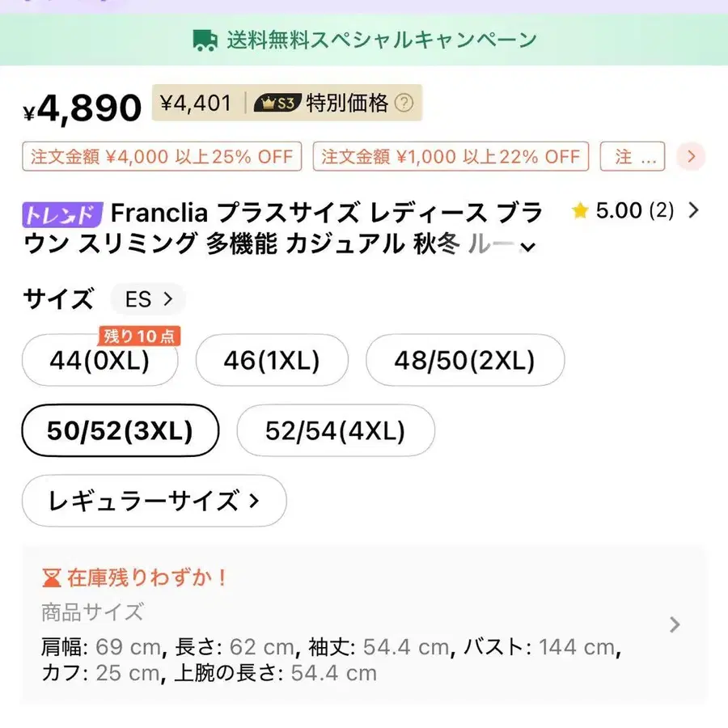The width and height of the screenshot is (728, 728).
Task: Open the 特別価格 question mark help icon
Action: click(x=405, y=103)
